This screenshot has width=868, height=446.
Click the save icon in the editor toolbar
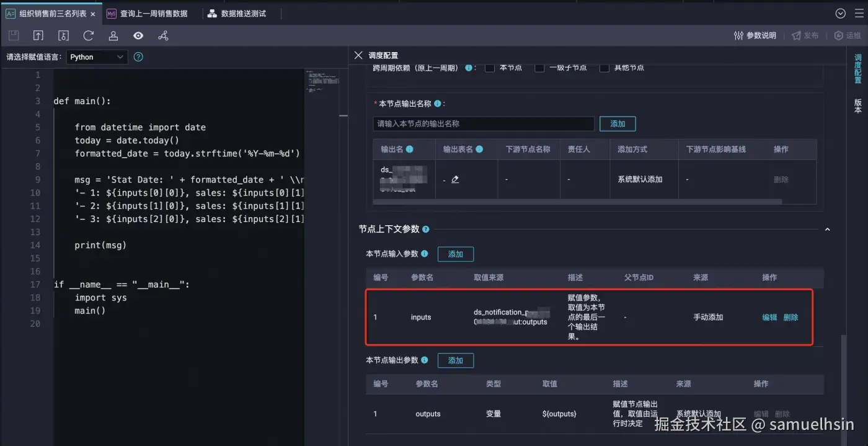click(14, 36)
